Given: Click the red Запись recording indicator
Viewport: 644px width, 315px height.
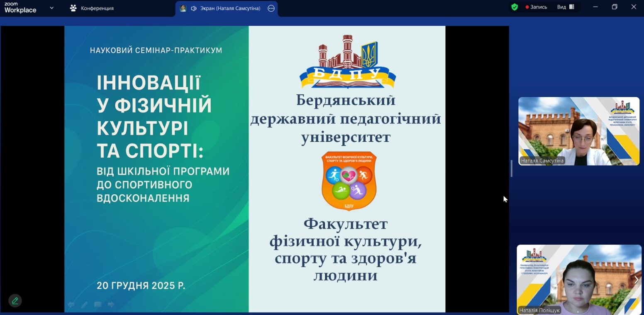Looking at the screenshot, I should click(536, 7).
